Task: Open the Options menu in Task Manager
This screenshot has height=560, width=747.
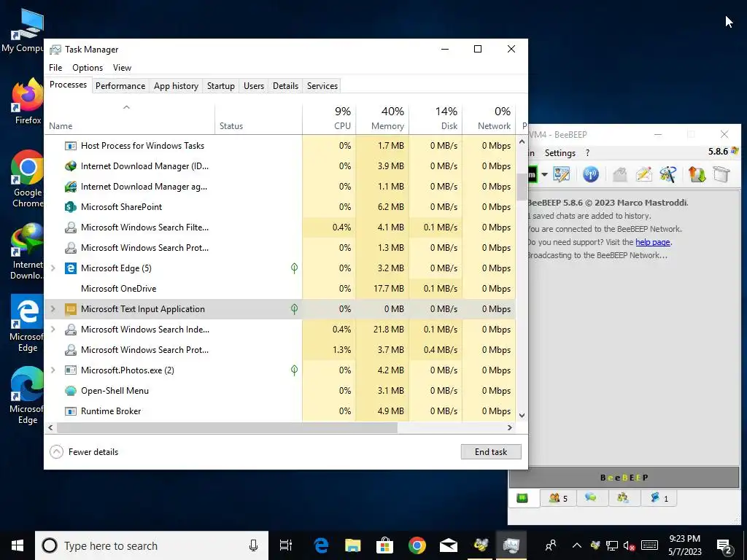Action: [88, 68]
